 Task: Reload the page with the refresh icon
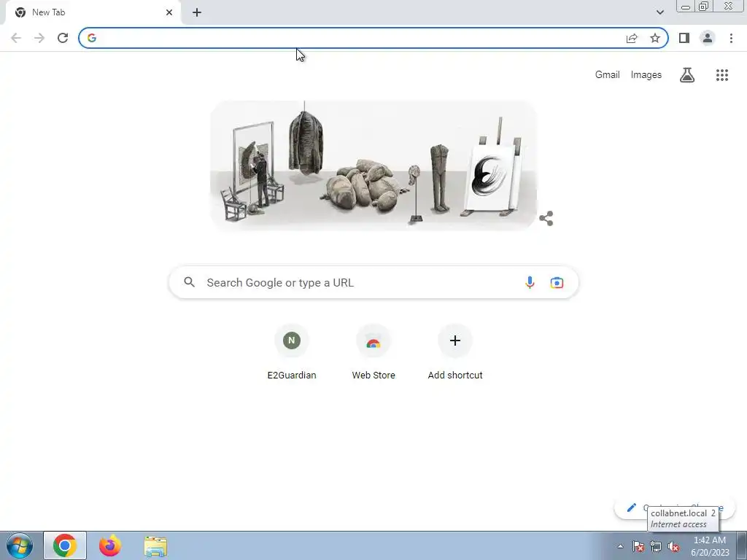coord(63,38)
